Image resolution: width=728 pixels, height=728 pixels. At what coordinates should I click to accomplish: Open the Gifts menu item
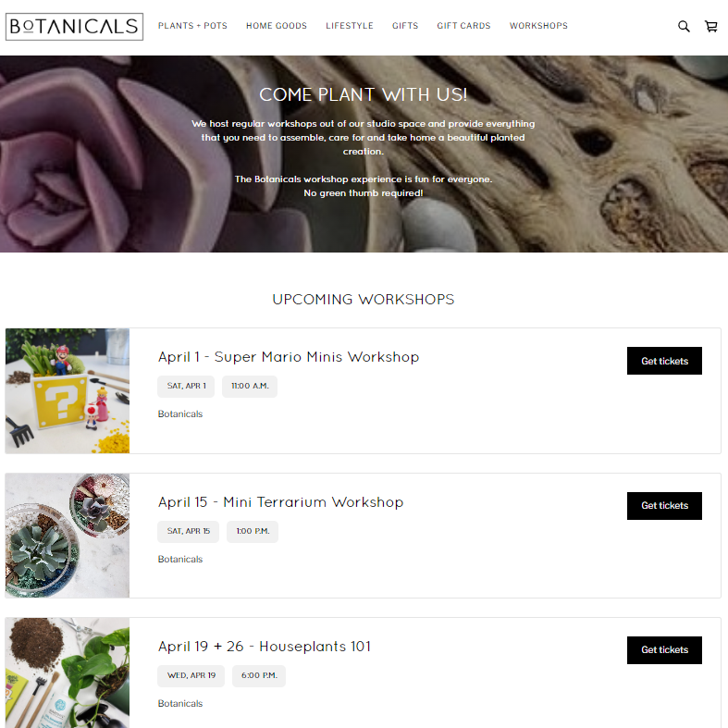(x=405, y=26)
